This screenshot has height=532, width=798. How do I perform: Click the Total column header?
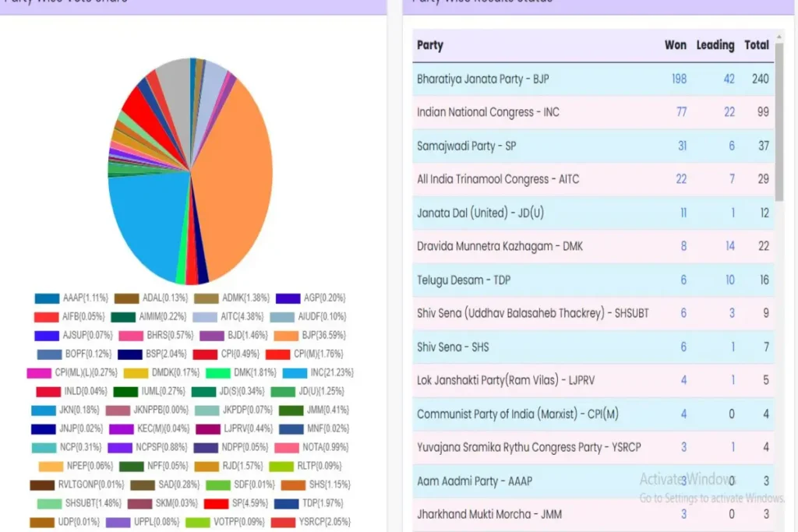(x=756, y=45)
